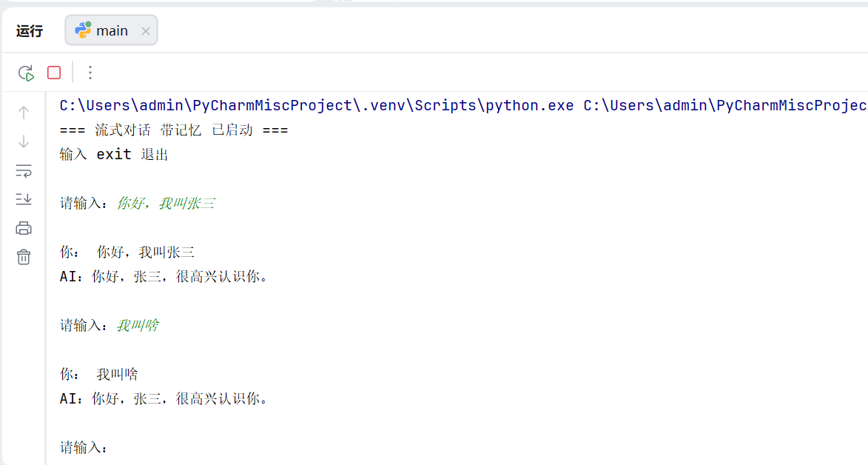Open the More actions vertical dots menu
This screenshot has height=465, width=868.
point(90,73)
